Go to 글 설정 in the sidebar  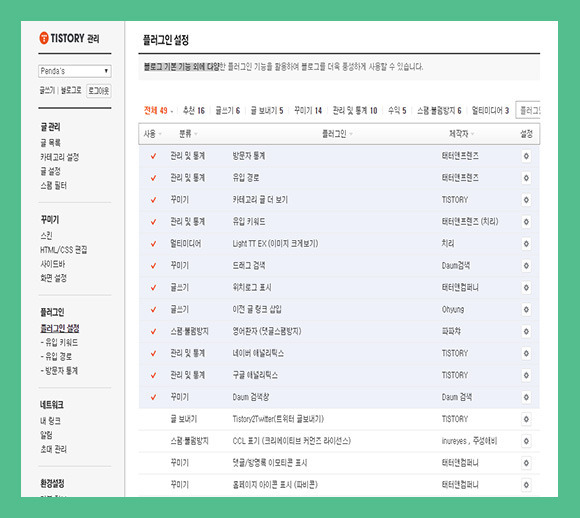pyautogui.click(x=50, y=171)
